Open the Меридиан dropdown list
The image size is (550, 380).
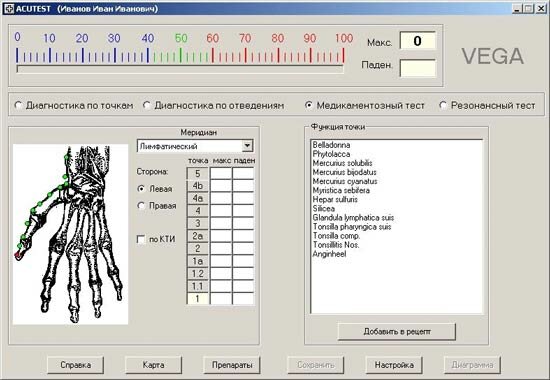(x=247, y=146)
